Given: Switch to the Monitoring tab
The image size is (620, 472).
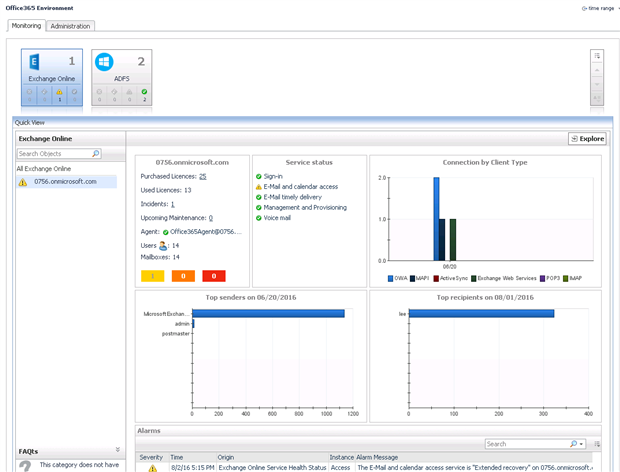Looking at the screenshot, I should 26,26.
